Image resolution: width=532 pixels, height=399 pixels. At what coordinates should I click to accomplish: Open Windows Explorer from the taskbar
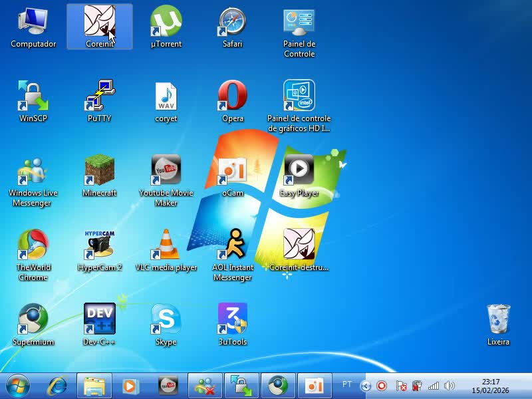coord(95,386)
